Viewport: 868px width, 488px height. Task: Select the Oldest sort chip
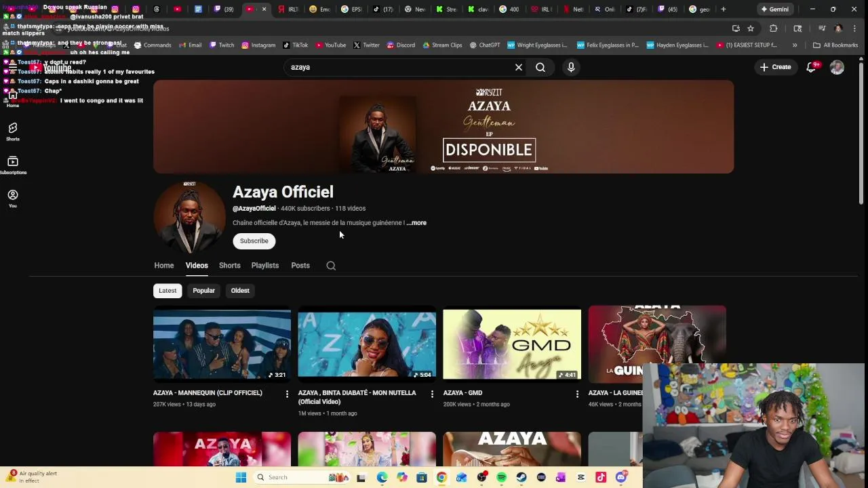[x=240, y=290]
